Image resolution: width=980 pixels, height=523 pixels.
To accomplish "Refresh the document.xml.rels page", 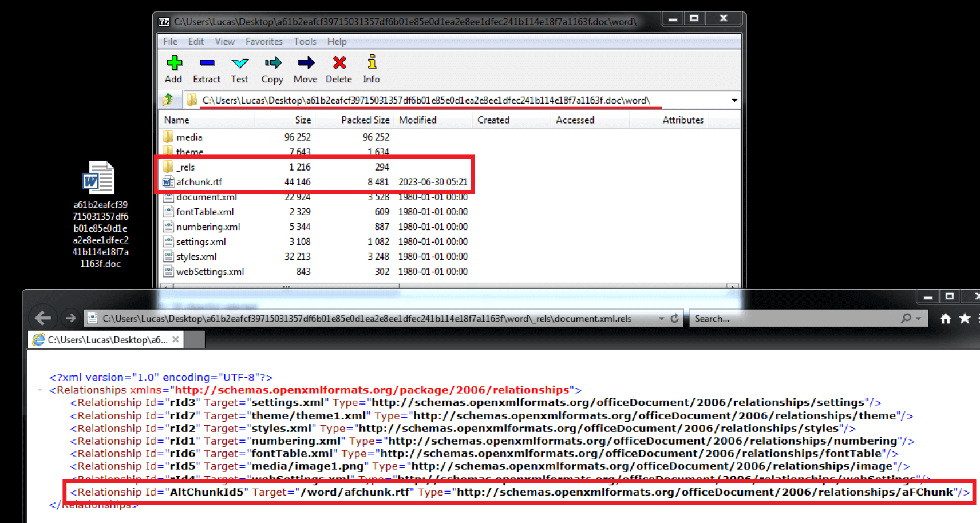I will pos(675,319).
